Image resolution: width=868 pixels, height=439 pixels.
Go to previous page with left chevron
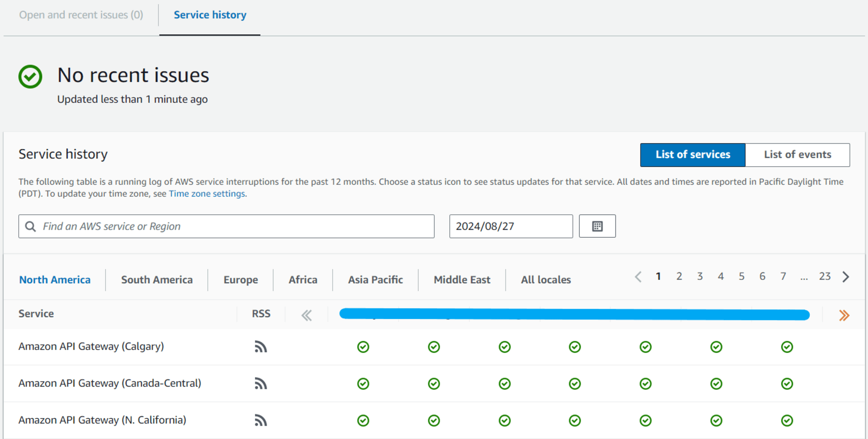point(638,277)
